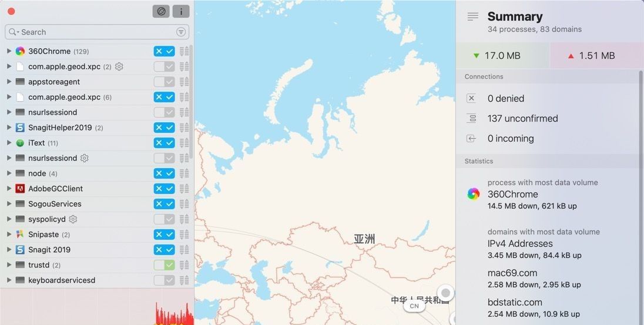The image size is (644, 325).
Task: Toggle allow/deny rule for iText
Action: tap(164, 143)
